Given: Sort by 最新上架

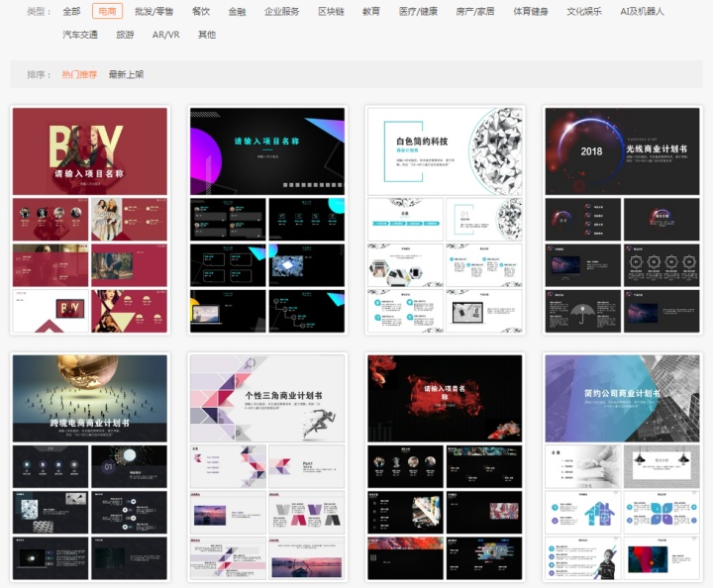Looking at the screenshot, I should 126,74.
